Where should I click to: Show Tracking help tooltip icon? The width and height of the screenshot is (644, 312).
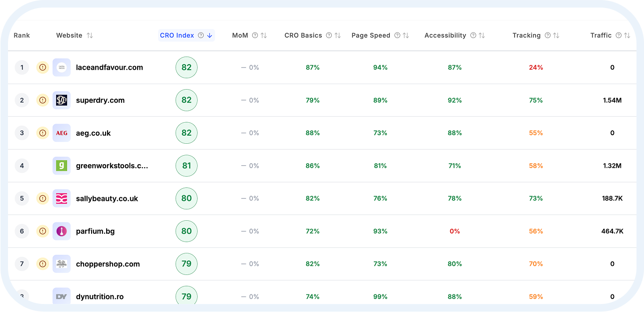pos(547,35)
